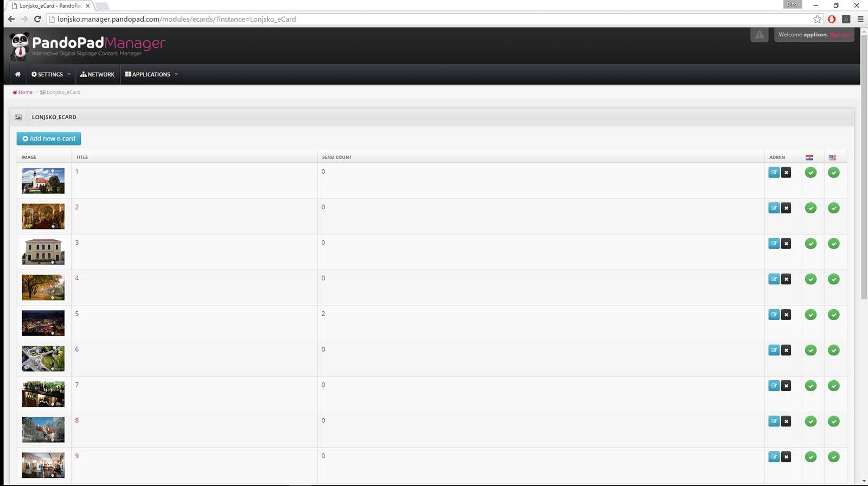
Task: Delete e-card 9 entry
Action: tap(786, 457)
